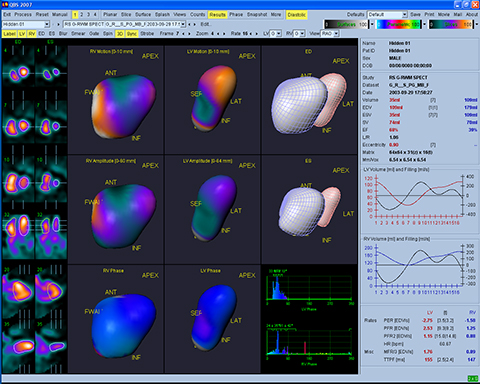Viewport: 480px width, 384px height.
Task: Click the Save button
Action: pos(415,15)
